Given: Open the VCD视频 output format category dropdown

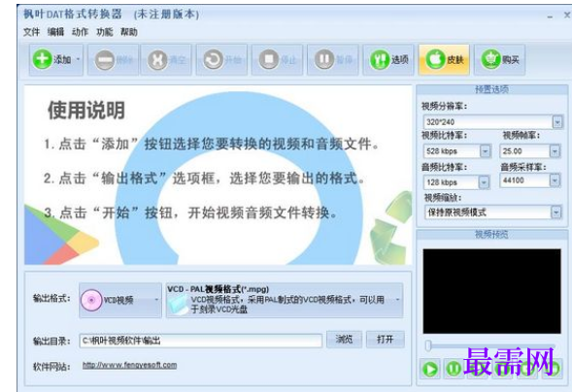Looking at the screenshot, I should click(x=120, y=300).
